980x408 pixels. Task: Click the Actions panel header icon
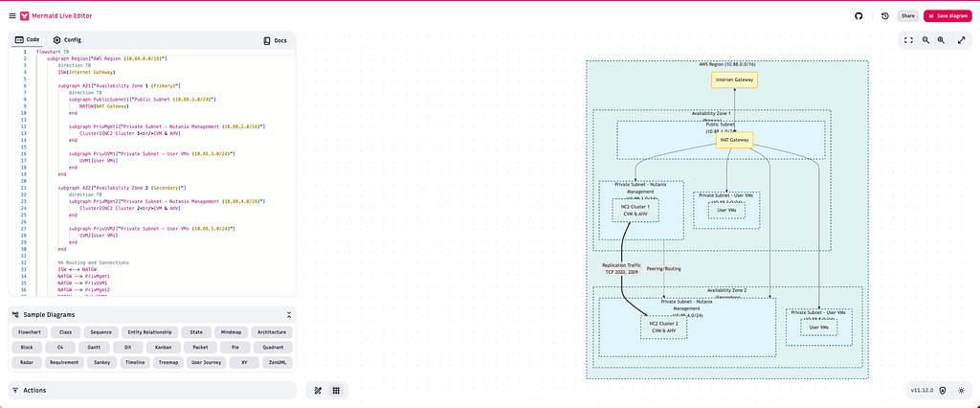[15, 390]
